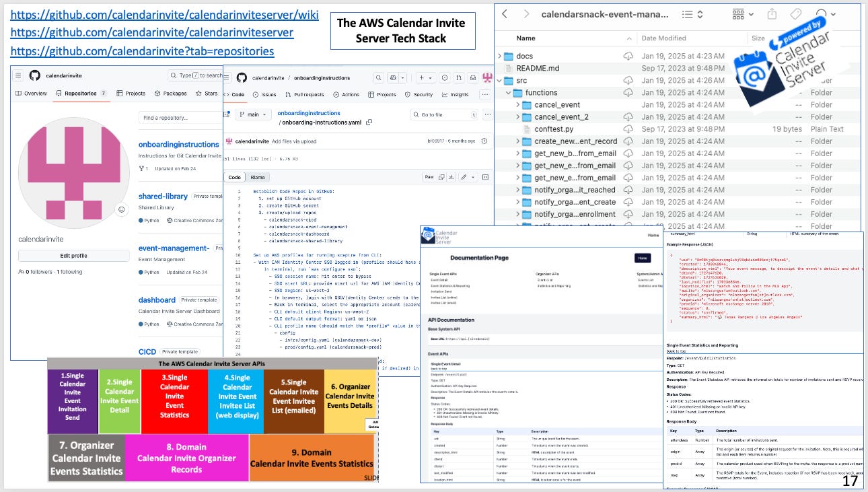Click the Go to file search field
The image size is (868, 492).
[443, 114]
